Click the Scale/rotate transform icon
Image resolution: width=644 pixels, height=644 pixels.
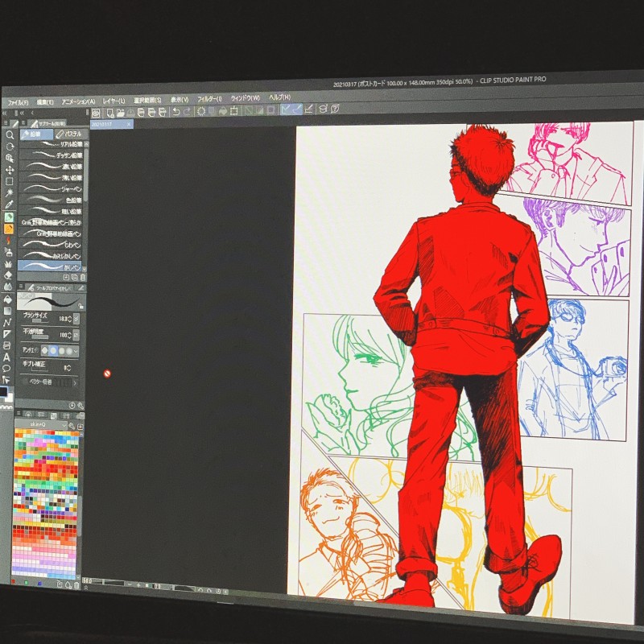234,110
